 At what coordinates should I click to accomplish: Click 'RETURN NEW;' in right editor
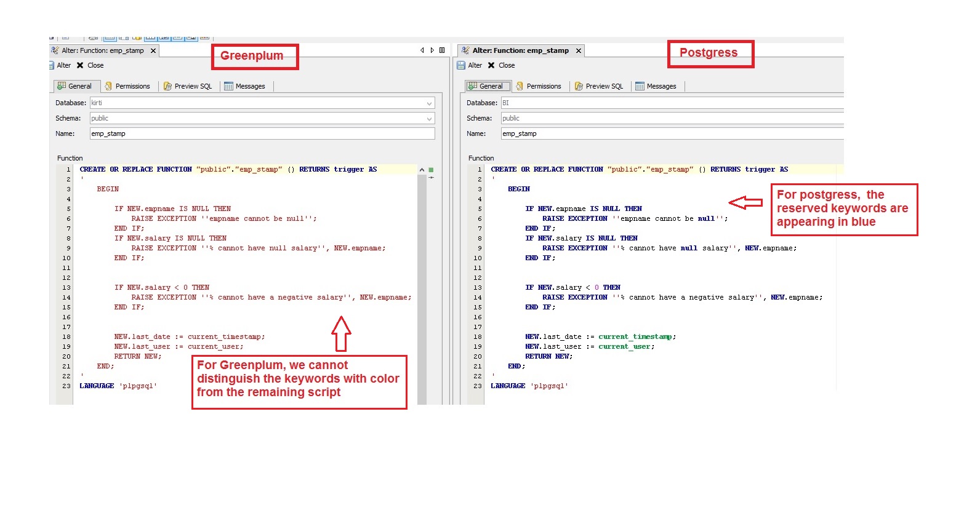(x=549, y=356)
